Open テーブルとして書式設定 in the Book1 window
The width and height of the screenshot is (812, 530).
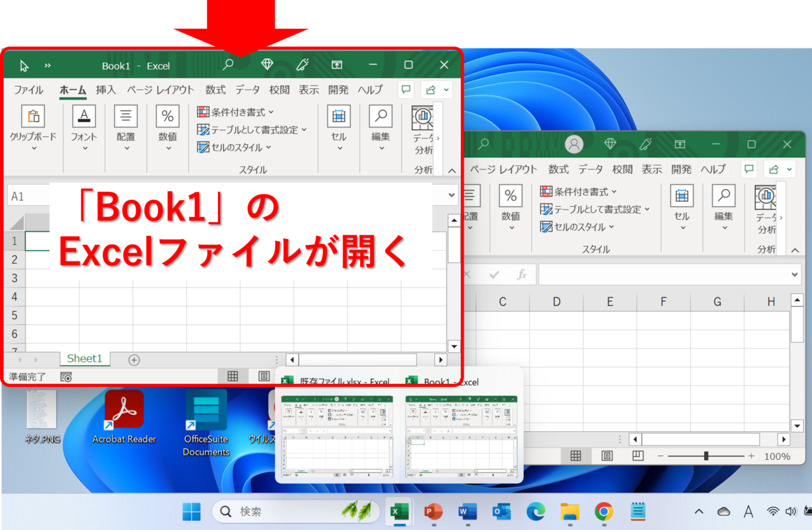click(252, 130)
